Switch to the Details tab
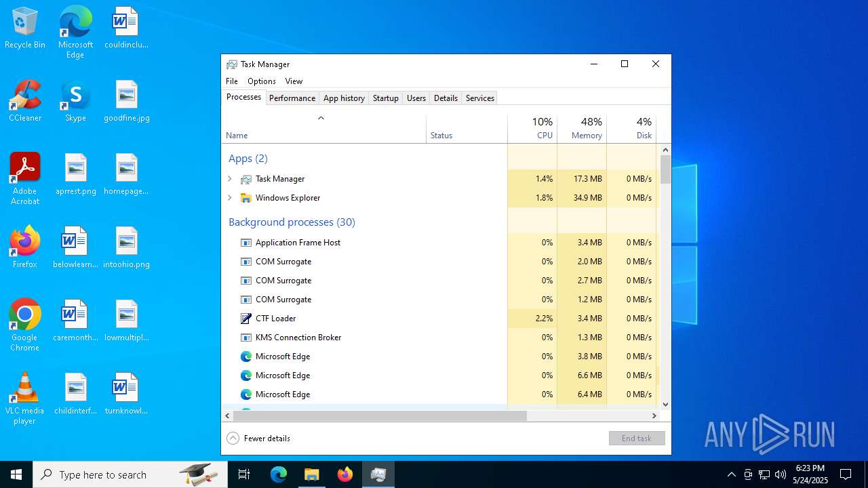The image size is (868, 488). (x=446, y=98)
